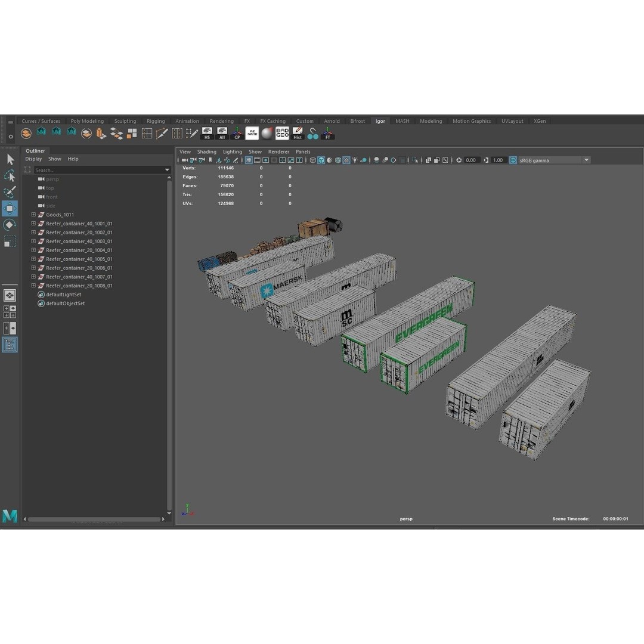
Task: Click the All show-all shelf icon
Action: point(222,133)
